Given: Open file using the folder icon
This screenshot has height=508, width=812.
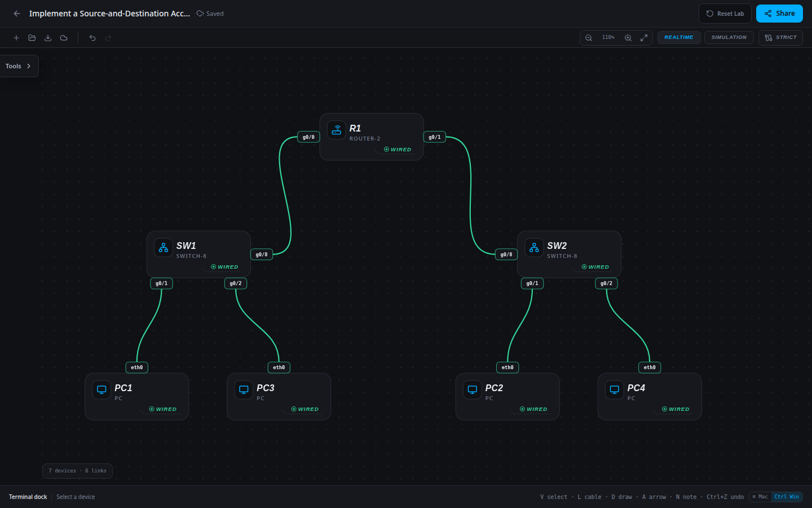Looking at the screenshot, I should (32, 38).
